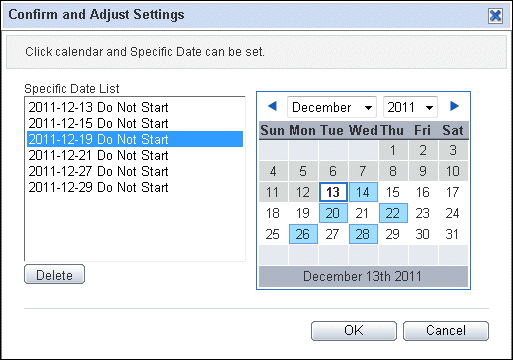Open the 2011 year dropdown
The width and height of the screenshot is (513, 360).
410,107
